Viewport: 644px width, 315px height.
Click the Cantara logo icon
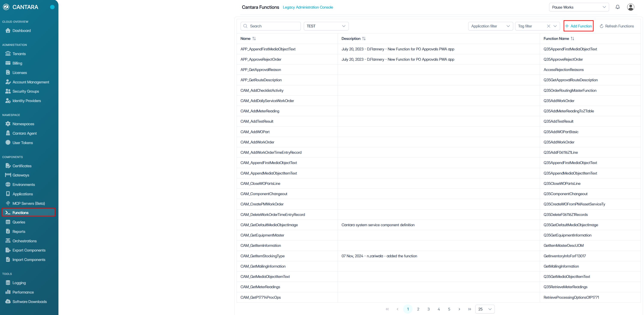(x=6, y=7)
